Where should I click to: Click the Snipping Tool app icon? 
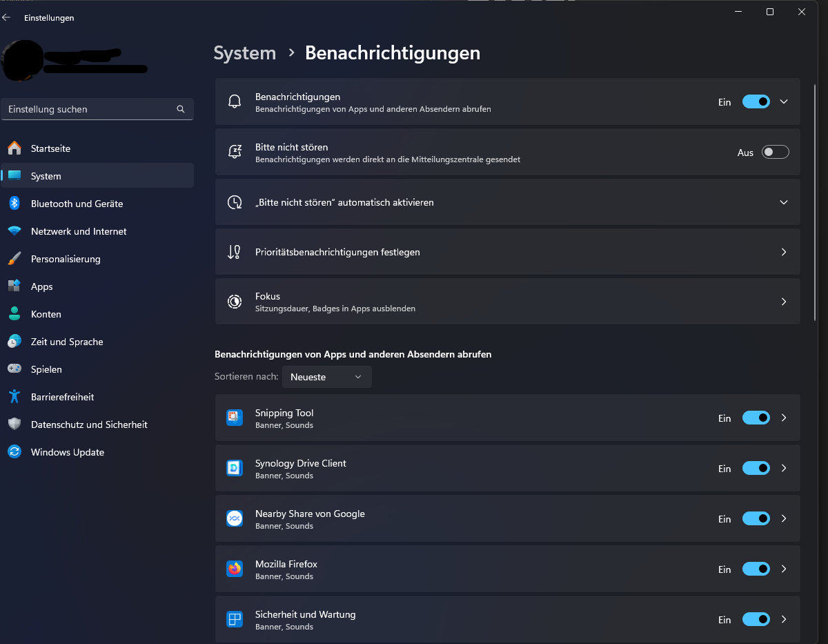[x=235, y=418]
